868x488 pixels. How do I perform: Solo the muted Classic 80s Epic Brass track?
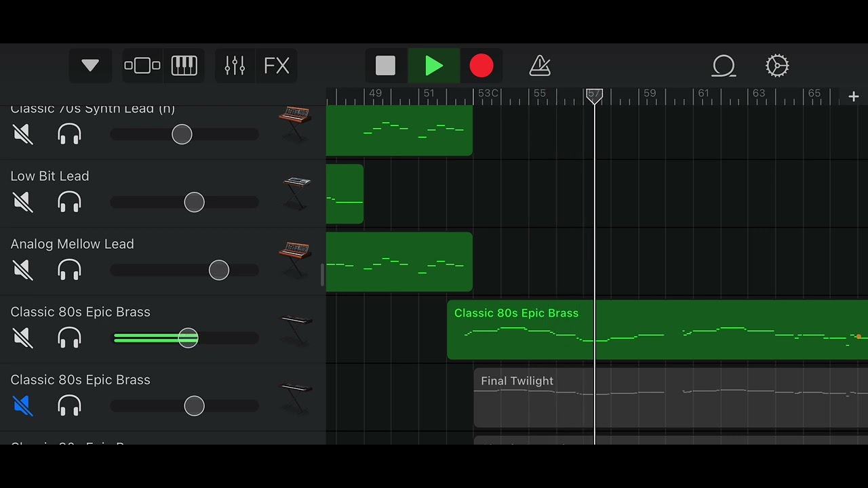click(x=70, y=405)
